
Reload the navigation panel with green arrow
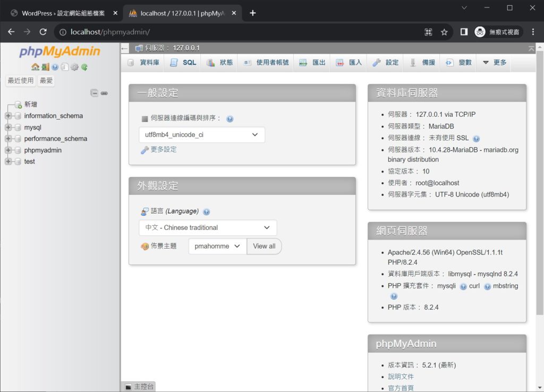pos(84,67)
